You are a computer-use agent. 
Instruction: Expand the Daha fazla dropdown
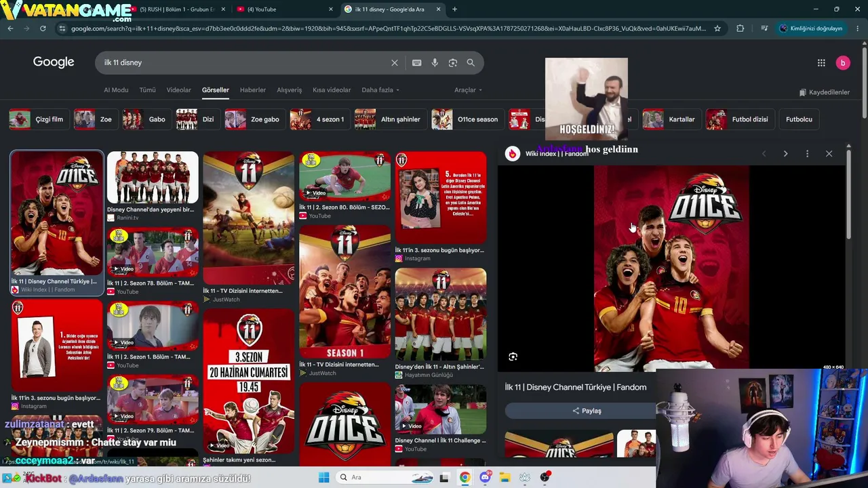(x=380, y=90)
